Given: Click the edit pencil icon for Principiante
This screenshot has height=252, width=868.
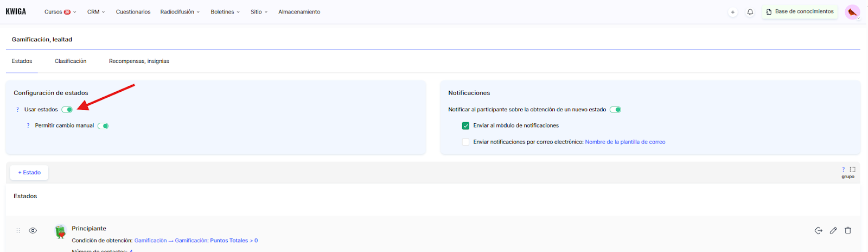Looking at the screenshot, I should coord(833,231).
